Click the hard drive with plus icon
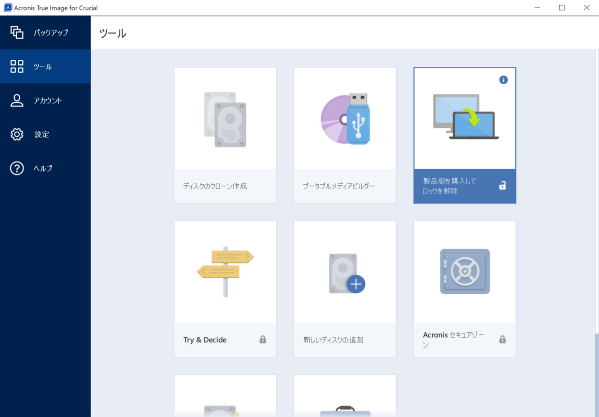599x417 pixels. click(347, 273)
